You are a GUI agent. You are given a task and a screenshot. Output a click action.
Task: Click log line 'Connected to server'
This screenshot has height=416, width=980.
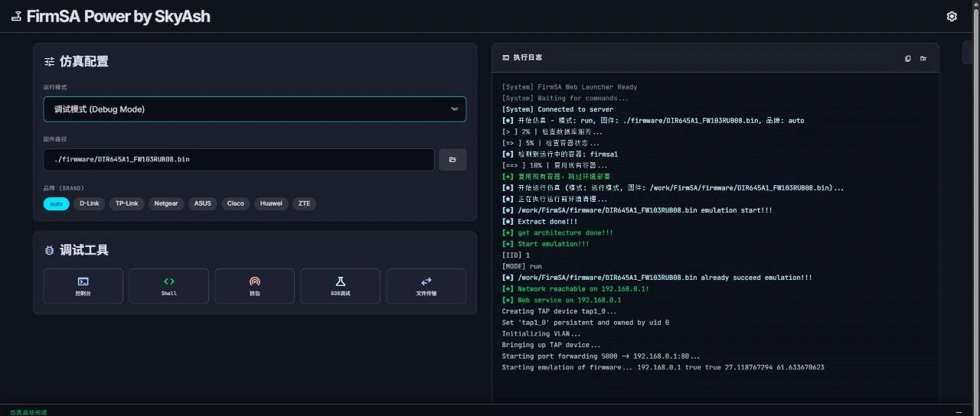click(x=557, y=109)
